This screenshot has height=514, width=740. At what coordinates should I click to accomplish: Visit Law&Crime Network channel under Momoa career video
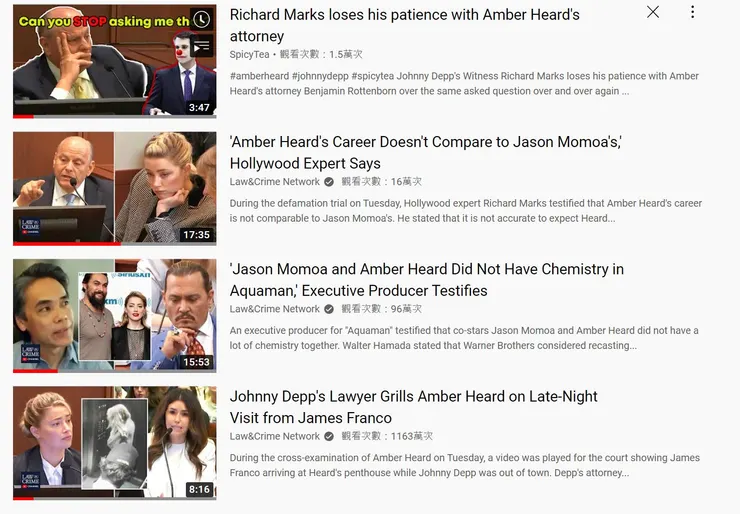275,182
